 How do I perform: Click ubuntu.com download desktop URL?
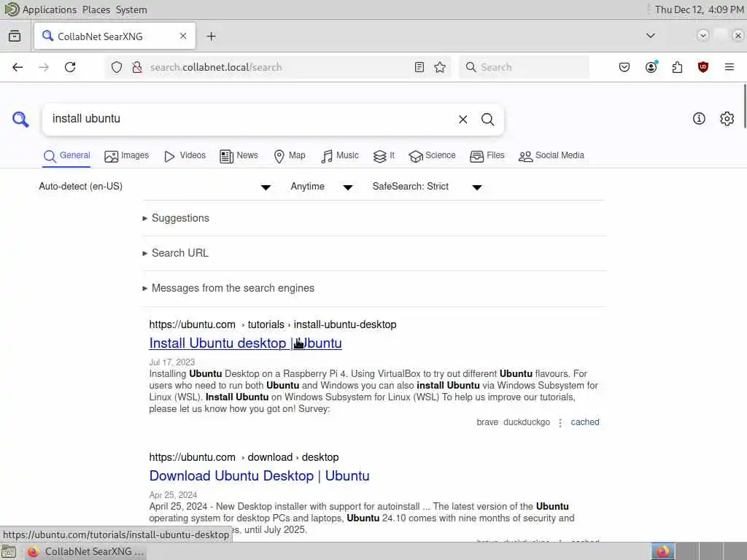tap(244, 457)
